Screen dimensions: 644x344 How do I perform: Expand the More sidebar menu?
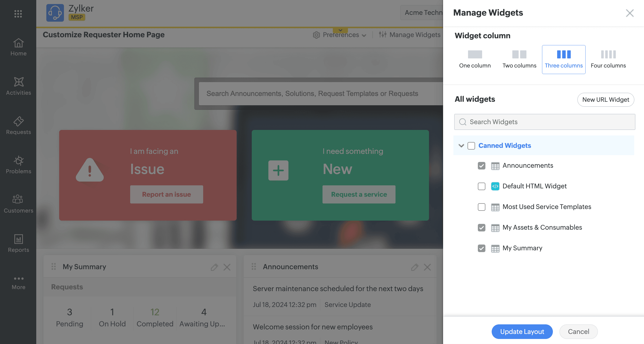point(18,283)
